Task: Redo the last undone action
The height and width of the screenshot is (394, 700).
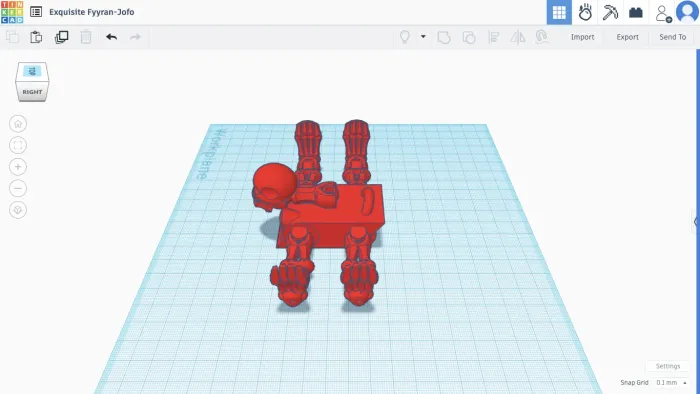Action: pos(135,37)
